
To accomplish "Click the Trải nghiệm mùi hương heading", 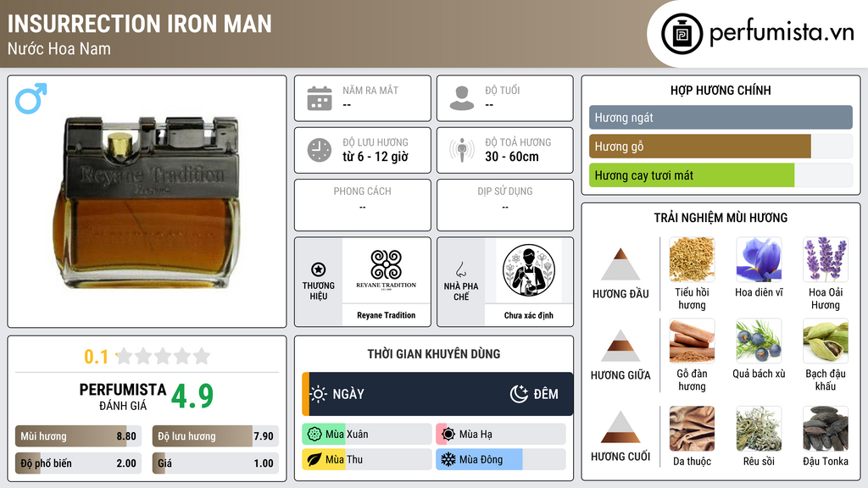I will click(721, 218).
